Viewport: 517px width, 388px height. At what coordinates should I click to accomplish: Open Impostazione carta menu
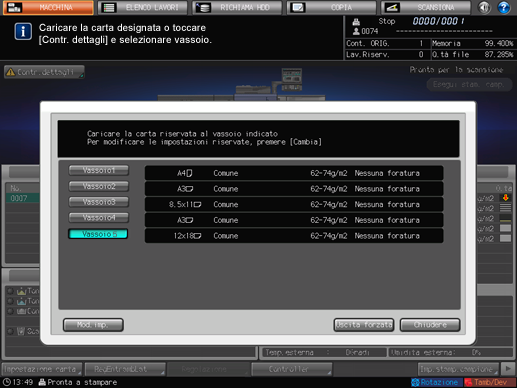42,369
